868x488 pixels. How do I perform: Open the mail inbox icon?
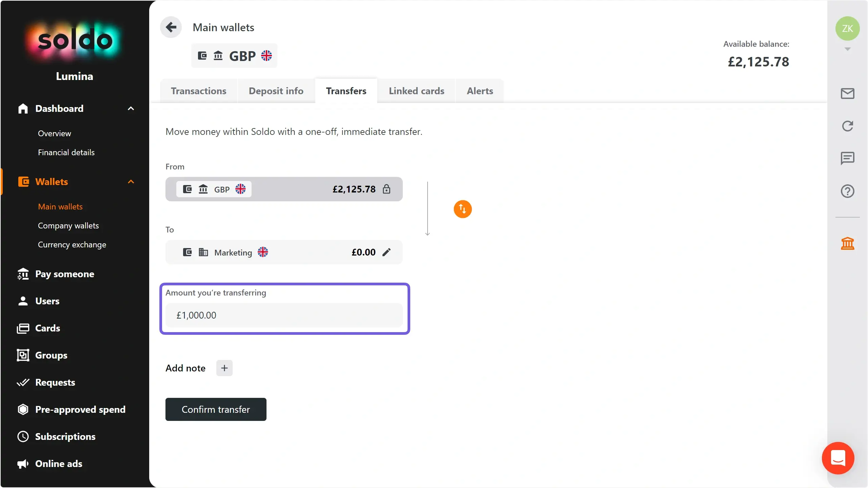point(847,94)
